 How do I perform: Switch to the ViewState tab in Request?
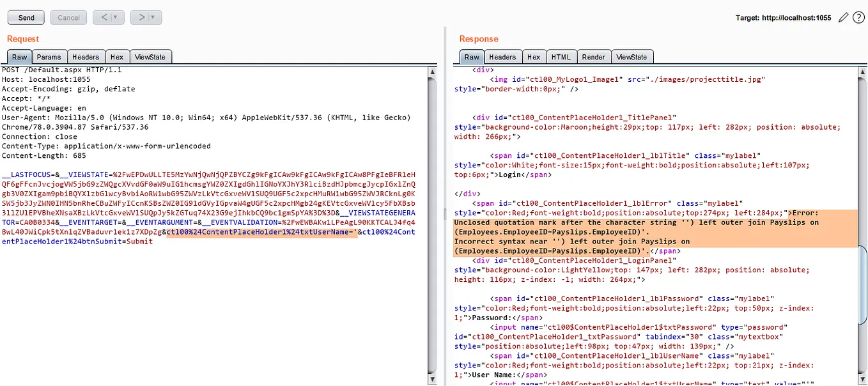coord(150,57)
